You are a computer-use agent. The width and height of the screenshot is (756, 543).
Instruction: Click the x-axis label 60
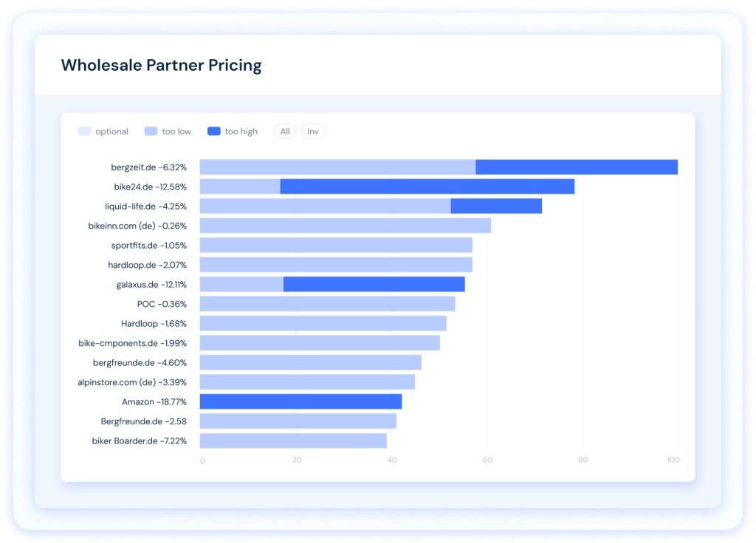(x=487, y=460)
